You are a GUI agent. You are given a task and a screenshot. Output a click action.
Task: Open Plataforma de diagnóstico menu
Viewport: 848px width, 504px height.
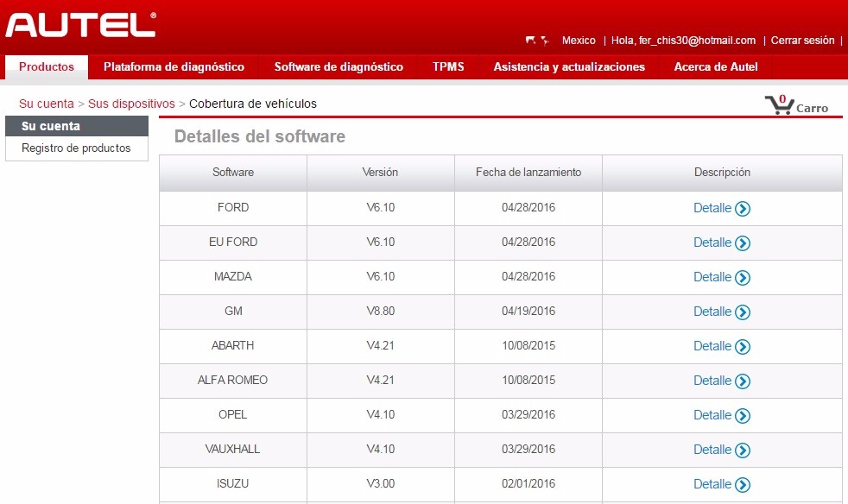click(174, 67)
